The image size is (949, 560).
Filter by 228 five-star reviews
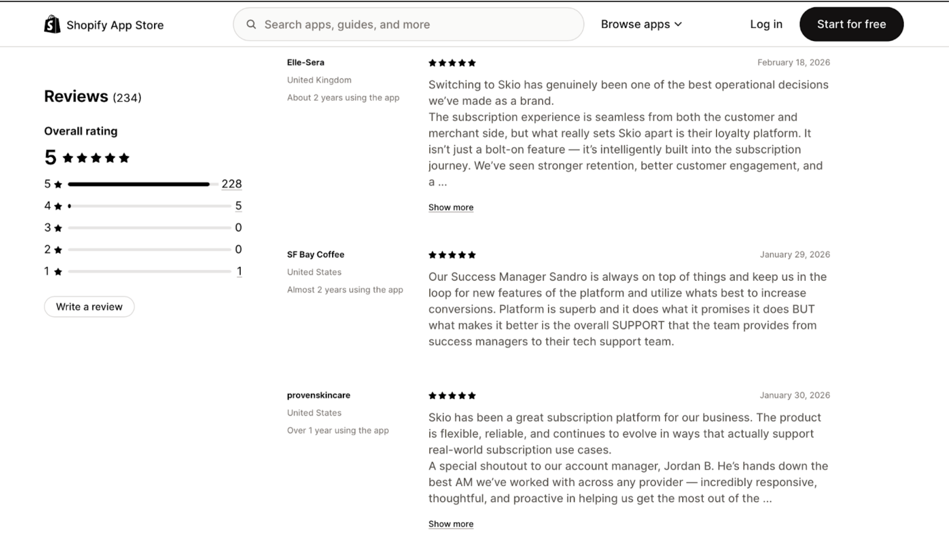point(231,184)
